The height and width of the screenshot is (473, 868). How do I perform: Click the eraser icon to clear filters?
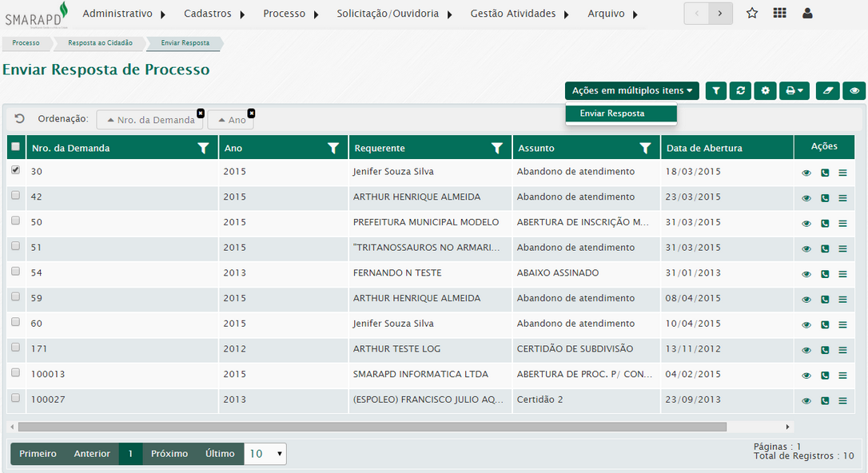click(x=828, y=91)
